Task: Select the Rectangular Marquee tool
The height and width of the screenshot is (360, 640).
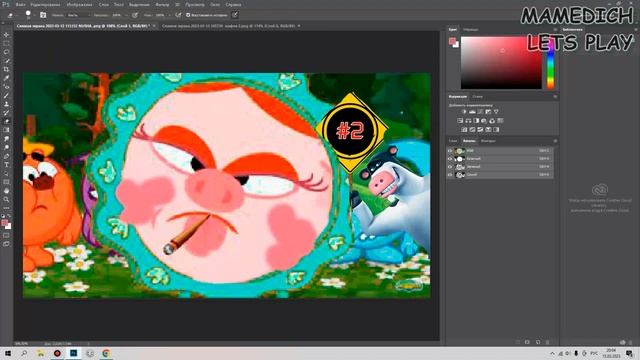Action: pyautogui.click(x=6, y=43)
